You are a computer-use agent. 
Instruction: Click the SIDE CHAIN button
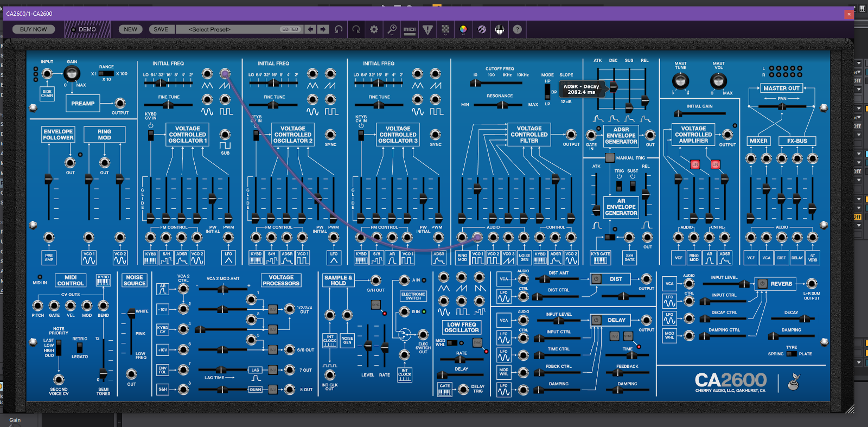tap(47, 93)
